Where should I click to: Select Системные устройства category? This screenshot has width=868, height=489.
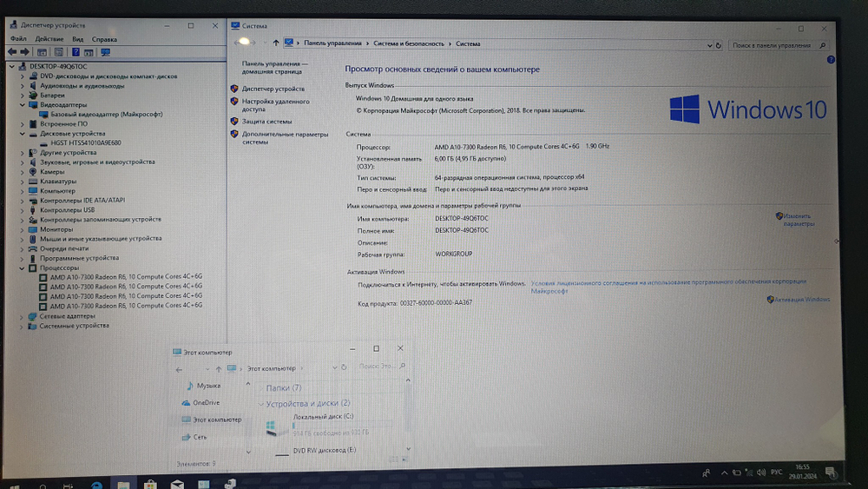[x=74, y=326]
